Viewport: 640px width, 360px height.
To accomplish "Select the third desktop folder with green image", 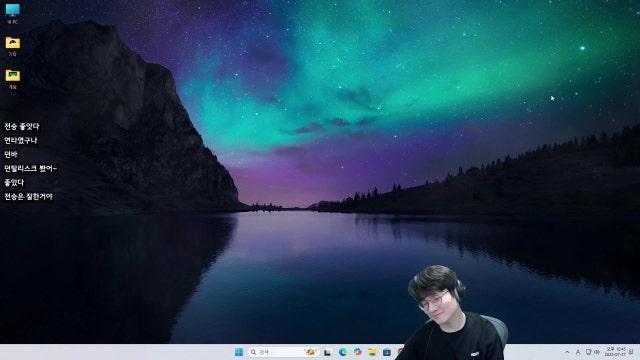I will point(13,78).
